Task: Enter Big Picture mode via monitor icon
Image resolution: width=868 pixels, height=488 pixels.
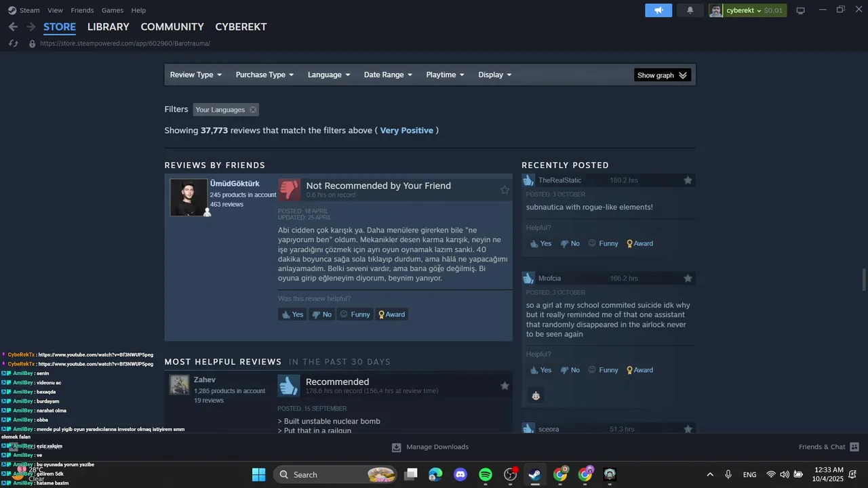Action: 801,10
